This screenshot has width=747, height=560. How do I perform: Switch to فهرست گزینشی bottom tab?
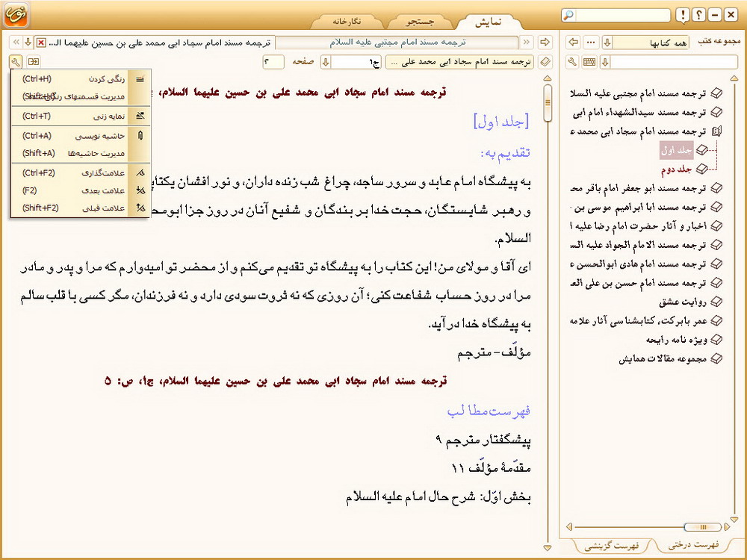click(611, 546)
